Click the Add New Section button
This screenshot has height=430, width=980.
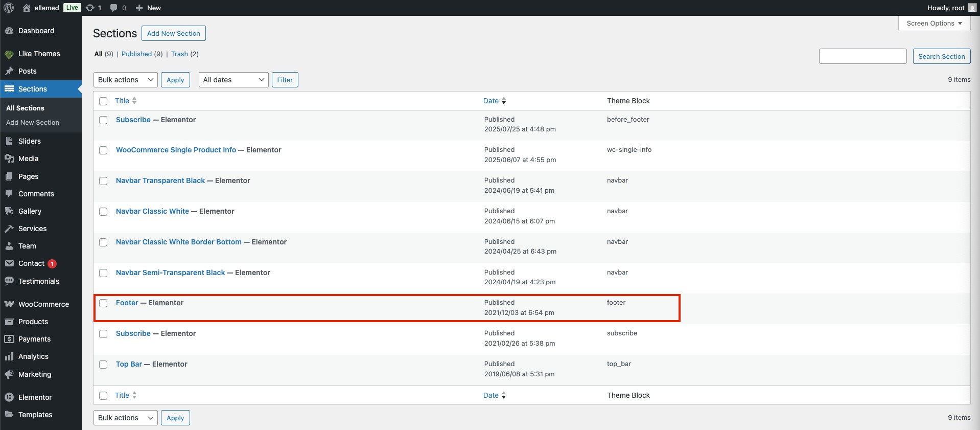coord(173,34)
